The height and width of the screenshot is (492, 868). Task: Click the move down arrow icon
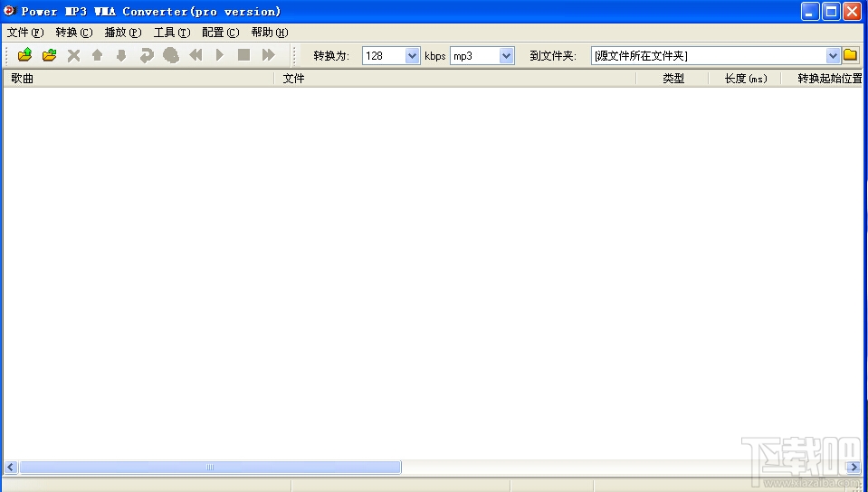[121, 55]
